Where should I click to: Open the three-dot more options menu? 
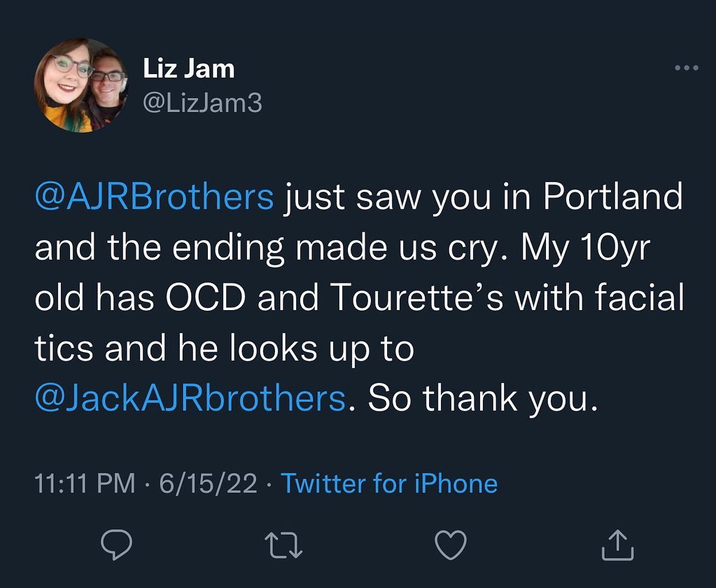tap(686, 68)
